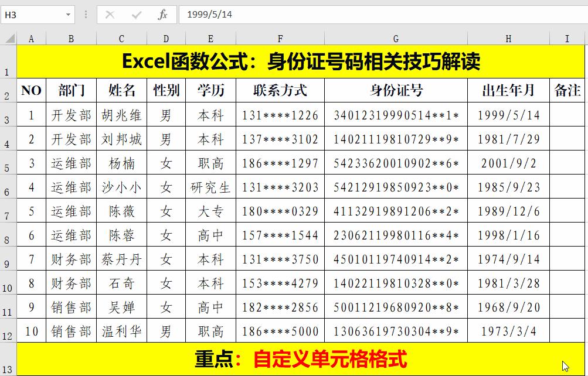Select 沙小小's 研究生 education cell
588x376 pixels.
pos(210,187)
